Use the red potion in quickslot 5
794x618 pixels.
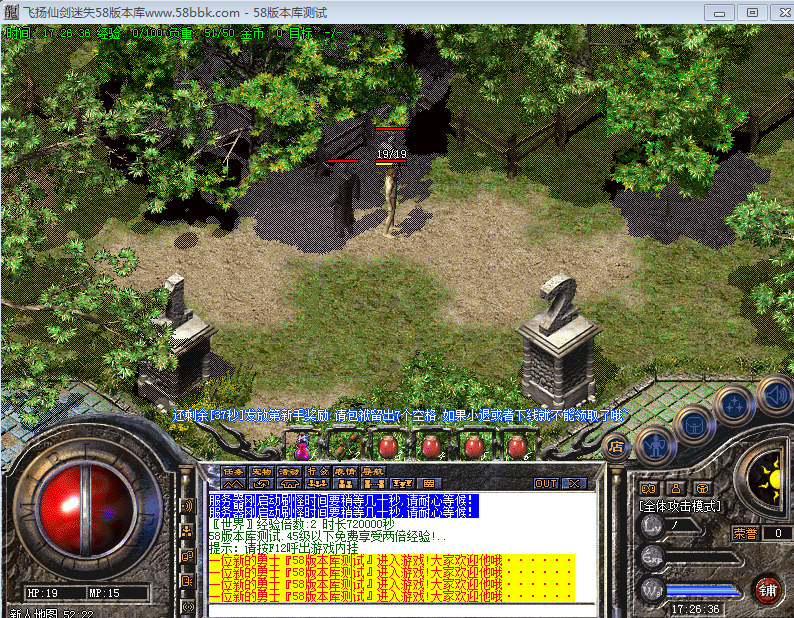(x=474, y=446)
